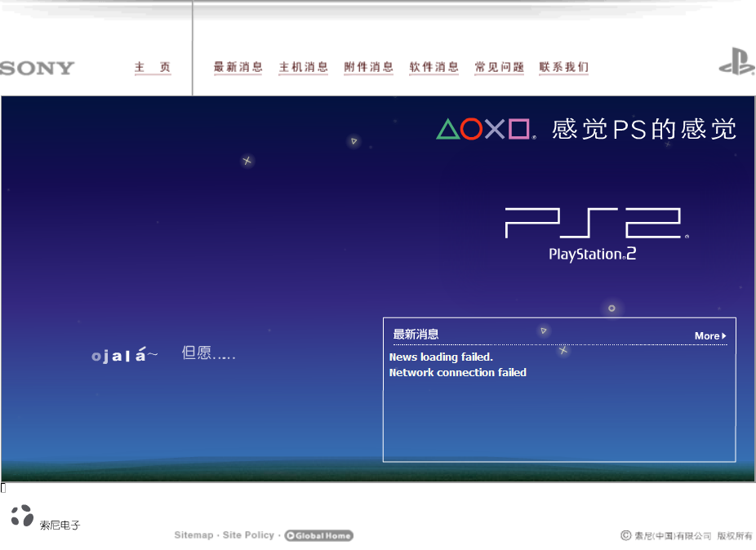This screenshot has height=550, width=756.
Task: Click the red circle symbol
Action: tap(472, 129)
